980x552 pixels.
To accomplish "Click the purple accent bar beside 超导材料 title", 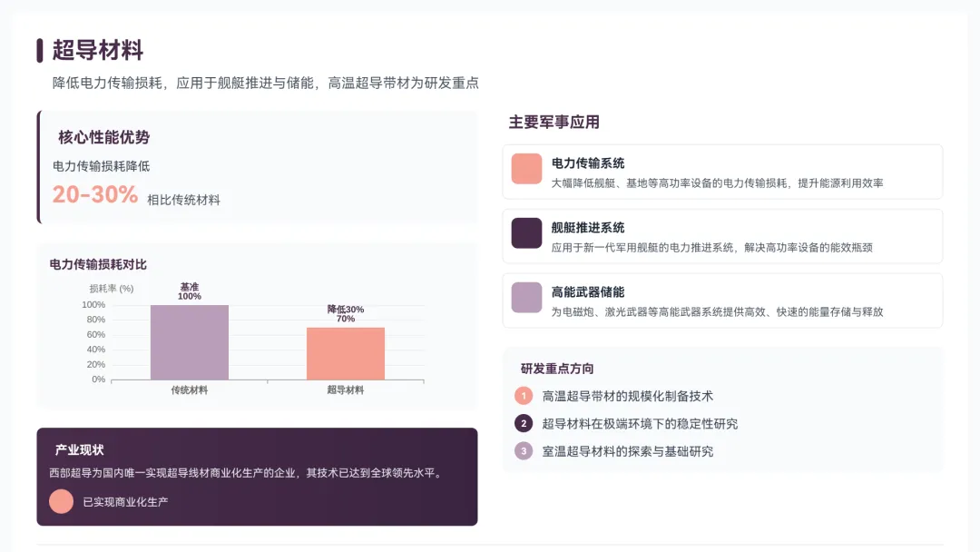I will coord(40,50).
